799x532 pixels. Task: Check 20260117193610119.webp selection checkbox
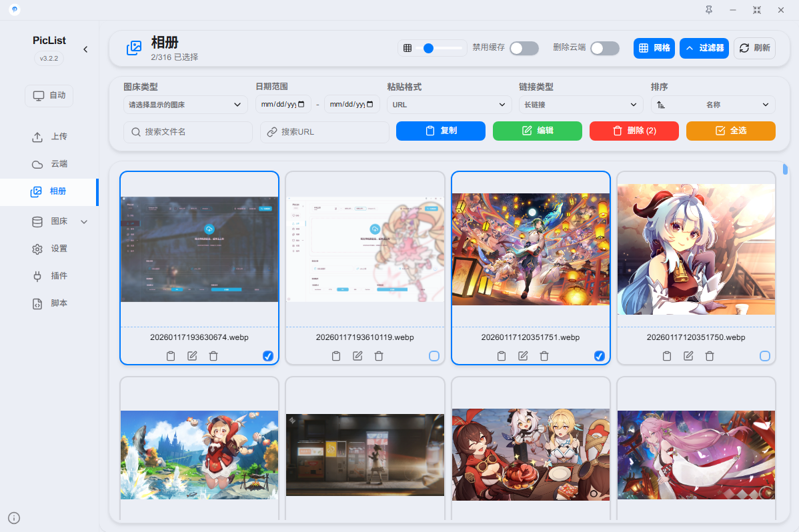[x=434, y=356]
